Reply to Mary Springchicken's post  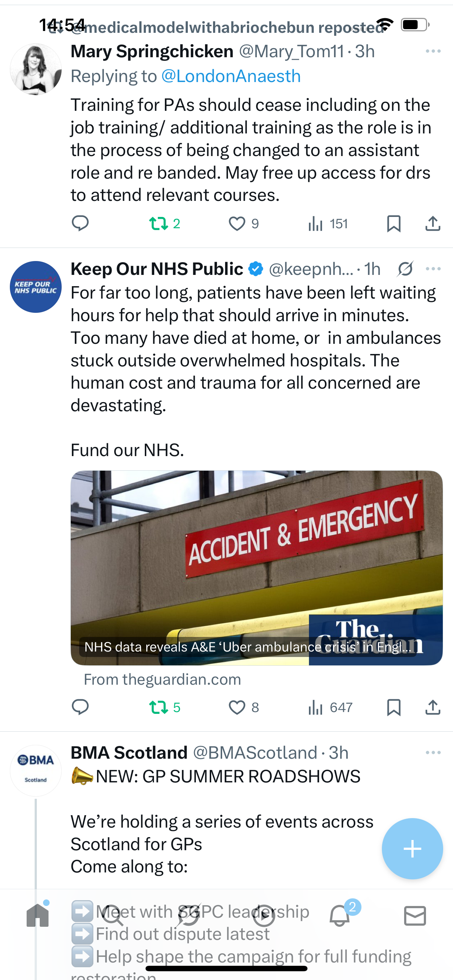coord(80,223)
